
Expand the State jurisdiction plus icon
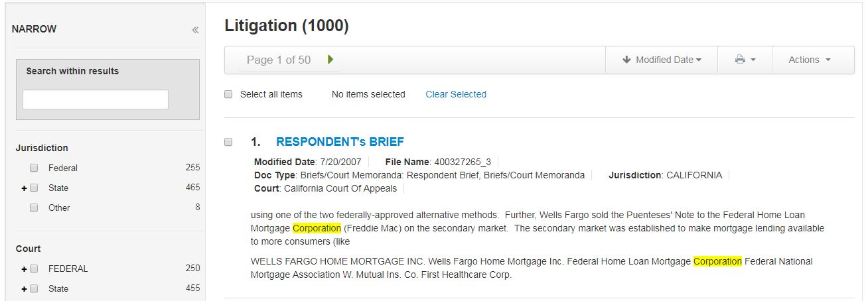point(24,188)
